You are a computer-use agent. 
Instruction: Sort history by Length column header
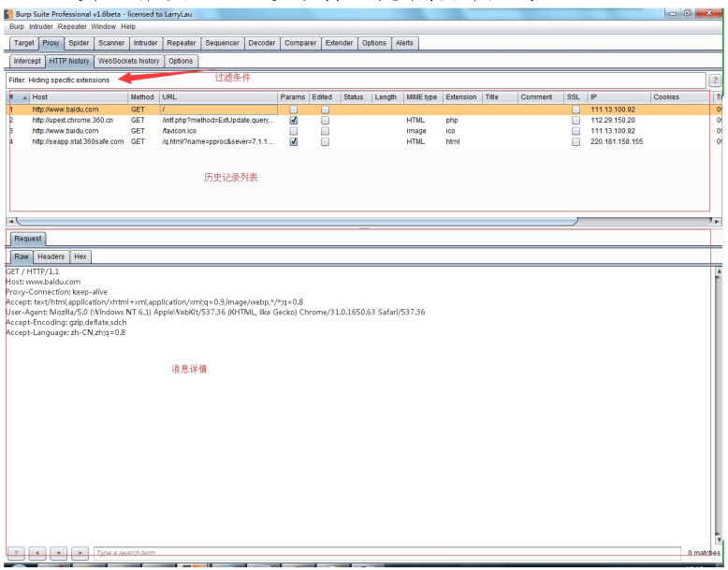click(387, 97)
